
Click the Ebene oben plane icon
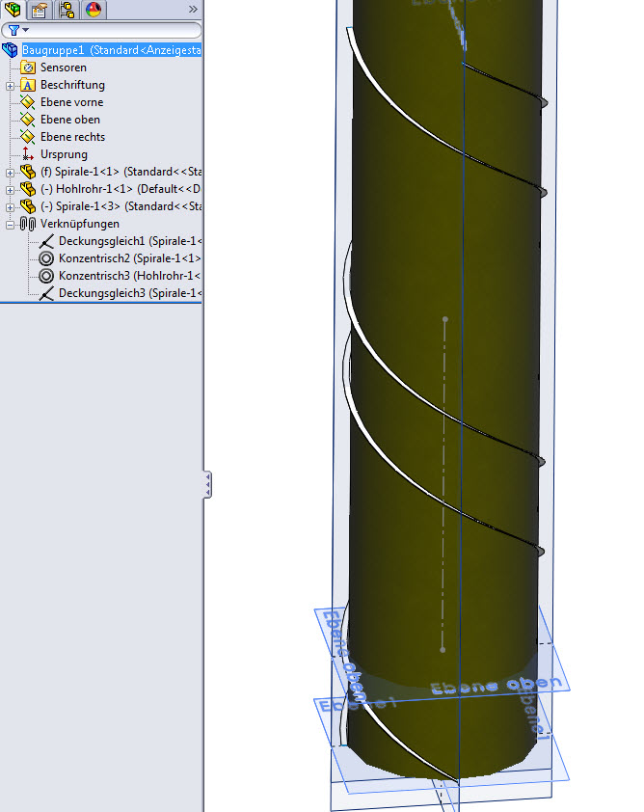click(x=27, y=120)
